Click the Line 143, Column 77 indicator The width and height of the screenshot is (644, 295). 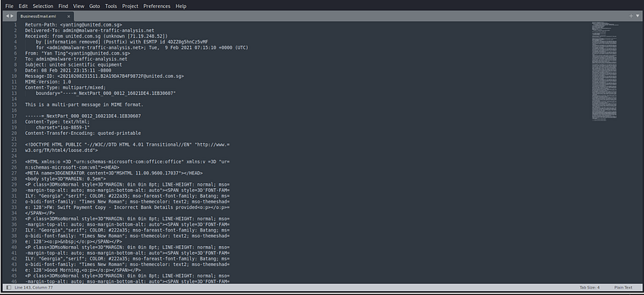(35, 288)
